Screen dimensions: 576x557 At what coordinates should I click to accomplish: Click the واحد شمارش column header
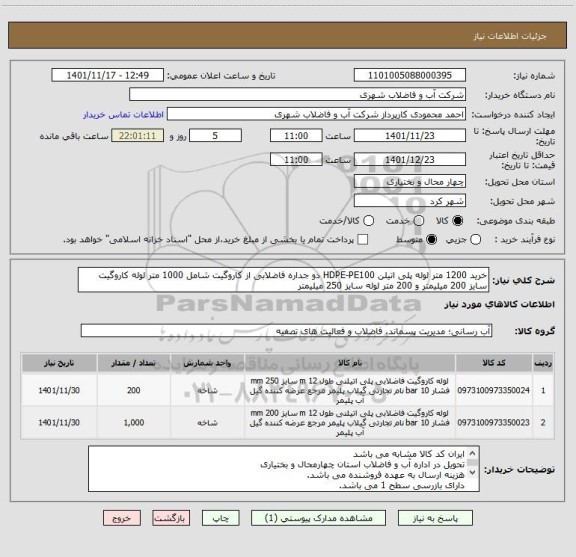tap(207, 363)
